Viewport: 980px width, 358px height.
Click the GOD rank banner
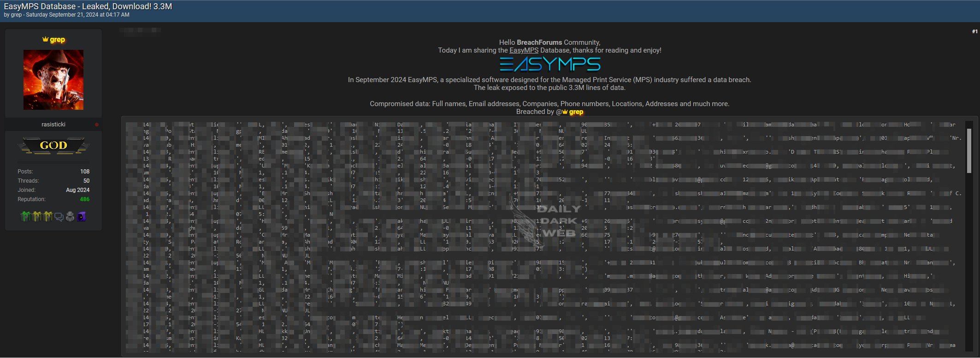click(53, 146)
